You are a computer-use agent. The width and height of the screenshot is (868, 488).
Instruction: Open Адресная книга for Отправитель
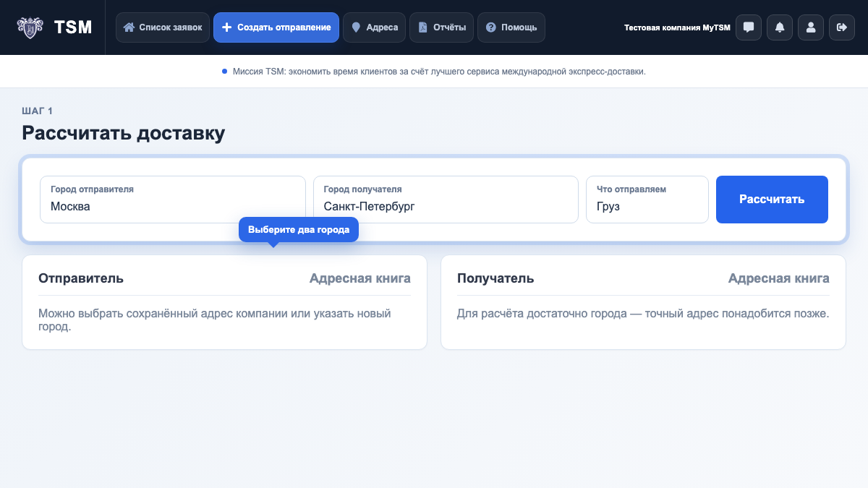(360, 278)
